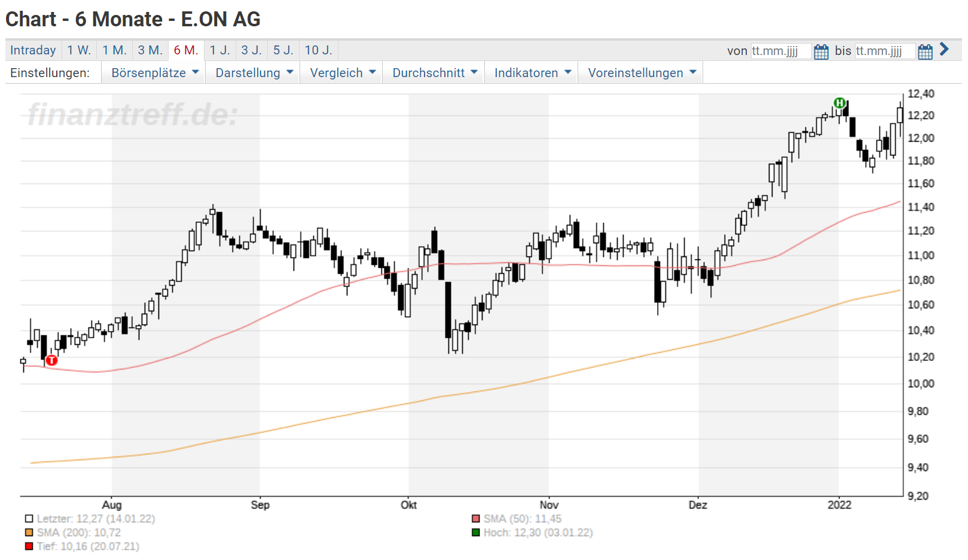Expand the Durchschnitt dropdown menu
This screenshot has height=560, width=968.
click(x=433, y=73)
